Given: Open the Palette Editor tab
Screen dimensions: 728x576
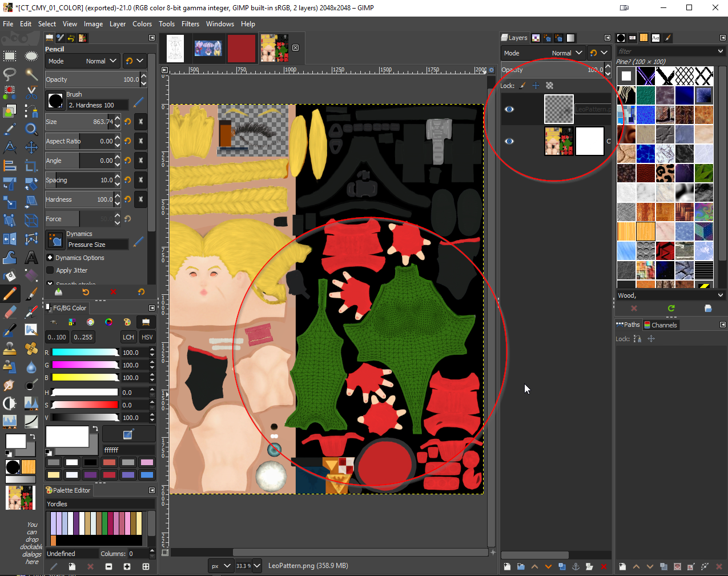Looking at the screenshot, I should coord(68,490).
